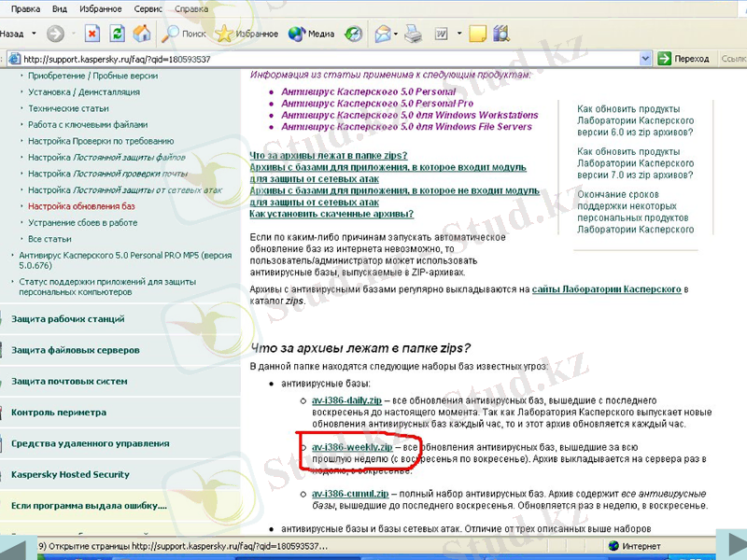Open the Media (Медиа) toolbar button
The width and height of the screenshot is (747, 560).
312,34
